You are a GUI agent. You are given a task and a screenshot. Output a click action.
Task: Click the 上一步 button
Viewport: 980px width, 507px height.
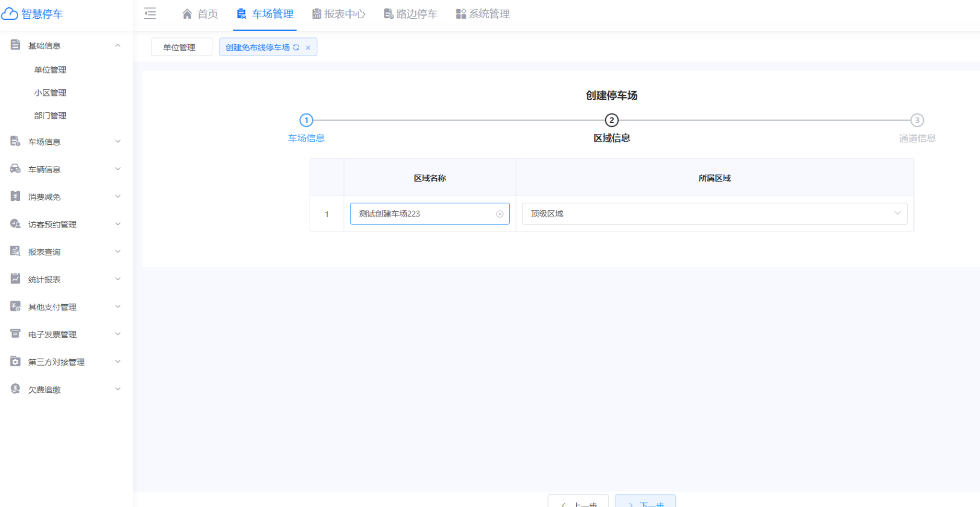578,502
